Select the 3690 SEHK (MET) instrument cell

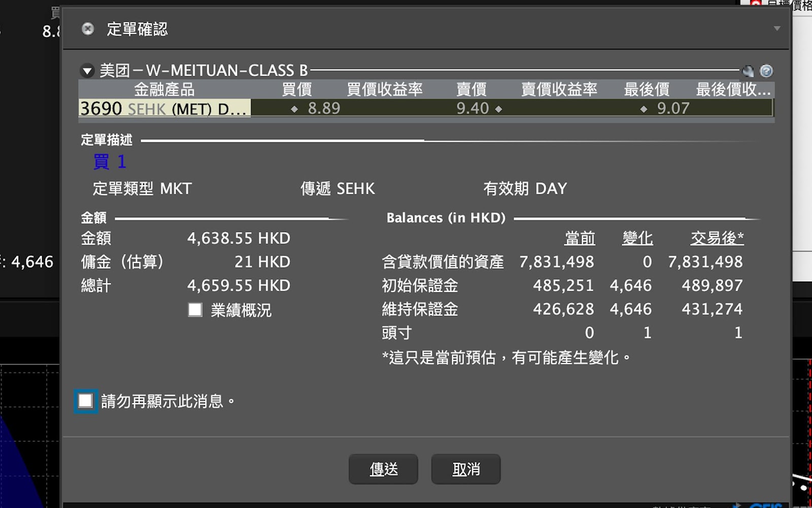pos(165,108)
